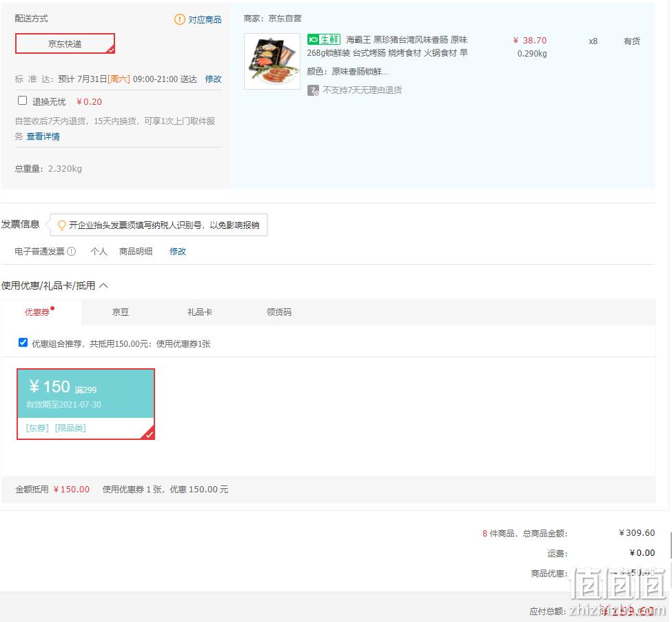Click the 运费 ¥0.00 value
This screenshot has width=672, height=622.
point(642,553)
